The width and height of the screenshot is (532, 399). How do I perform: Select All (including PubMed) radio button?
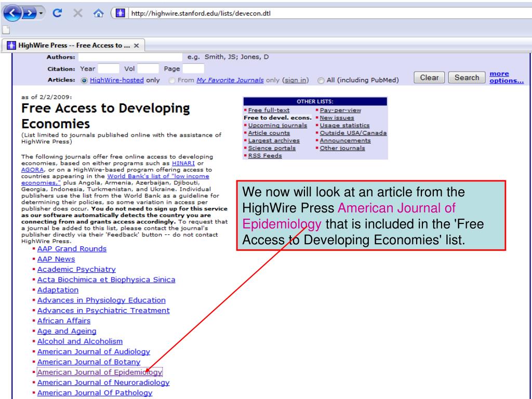[x=321, y=81]
